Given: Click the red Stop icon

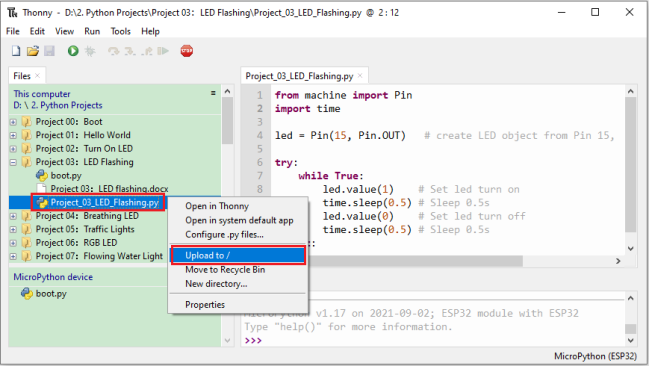Looking at the screenshot, I should [x=187, y=51].
